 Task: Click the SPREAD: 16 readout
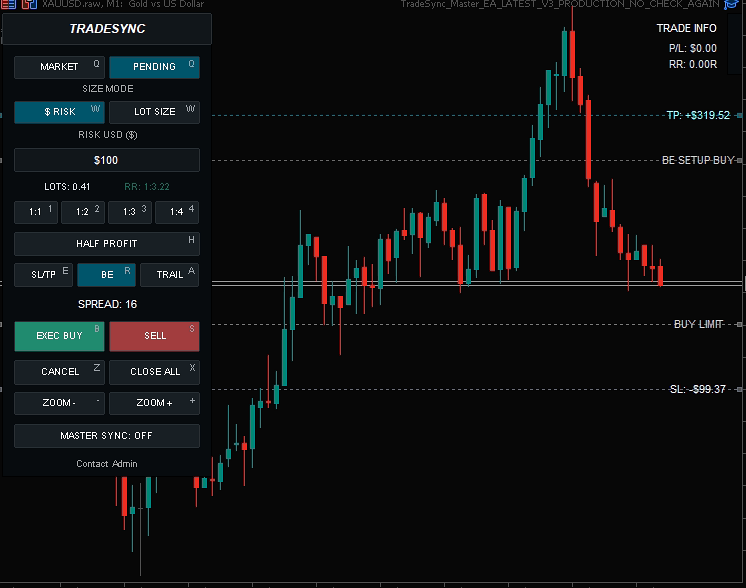(107, 304)
